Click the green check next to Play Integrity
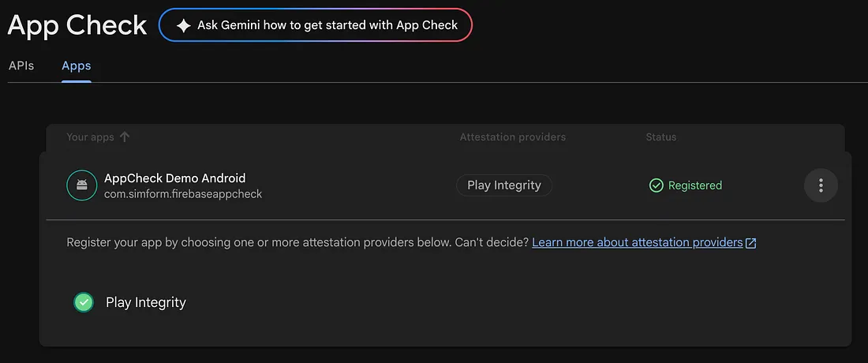 [84, 302]
